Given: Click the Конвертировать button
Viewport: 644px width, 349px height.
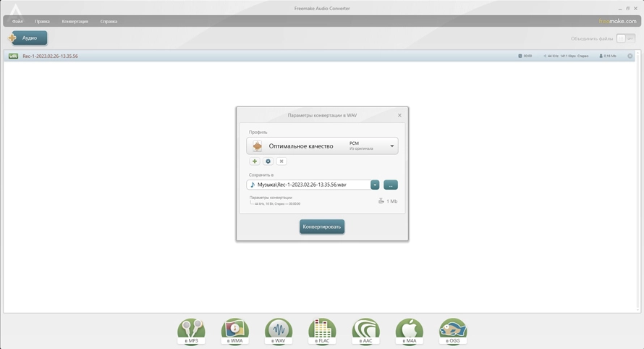Looking at the screenshot, I should pyautogui.click(x=322, y=227).
